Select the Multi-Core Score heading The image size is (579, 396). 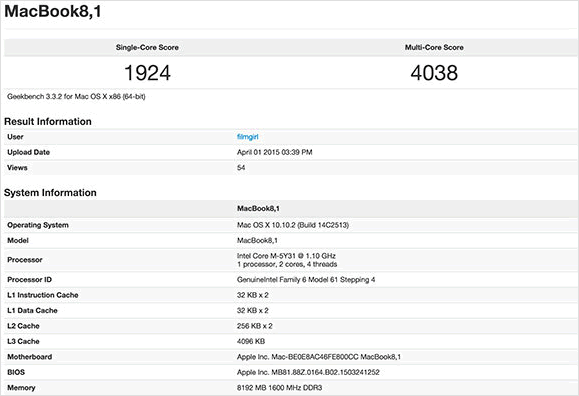point(434,47)
